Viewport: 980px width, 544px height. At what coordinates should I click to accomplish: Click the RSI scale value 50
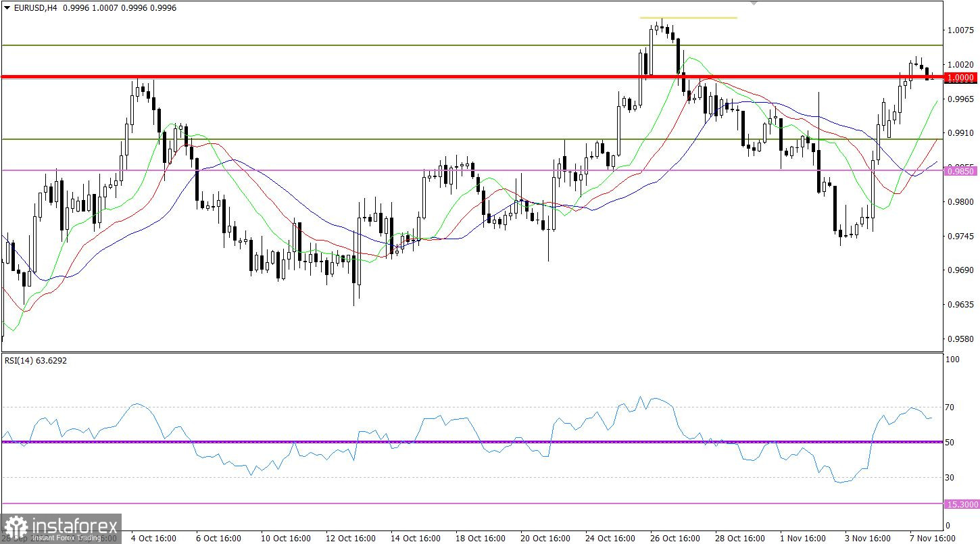(950, 442)
